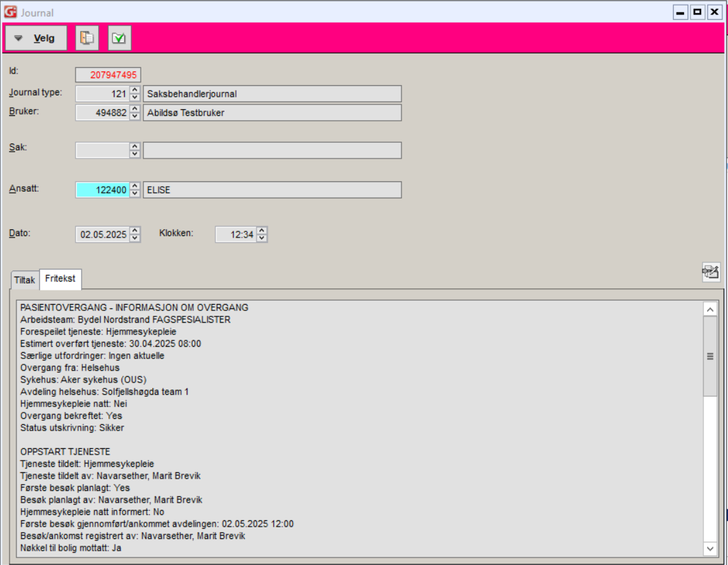This screenshot has height=565, width=728.
Task: Click the Dato field showing 02.05.2025
Action: (x=102, y=235)
